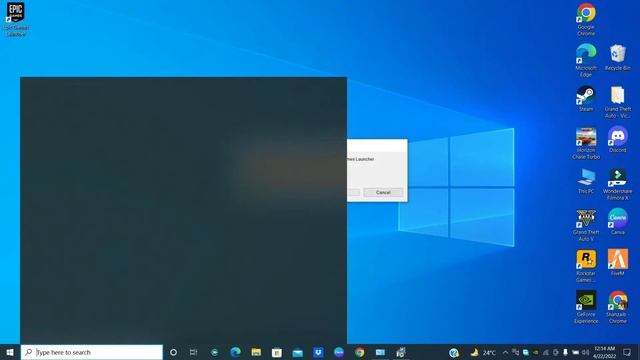Select the Horizon Chase Turbo desktop shortcut
The image size is (640, 360).
[586, 143]
